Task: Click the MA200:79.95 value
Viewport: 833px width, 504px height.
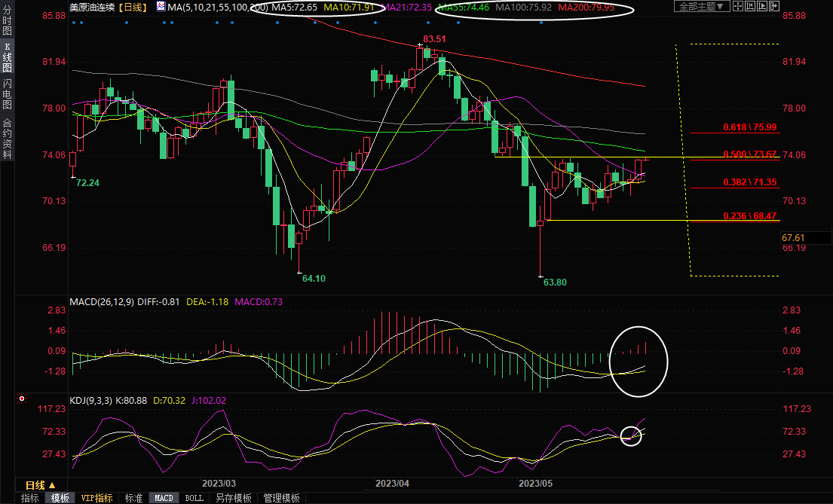Action: pos(586,7)
